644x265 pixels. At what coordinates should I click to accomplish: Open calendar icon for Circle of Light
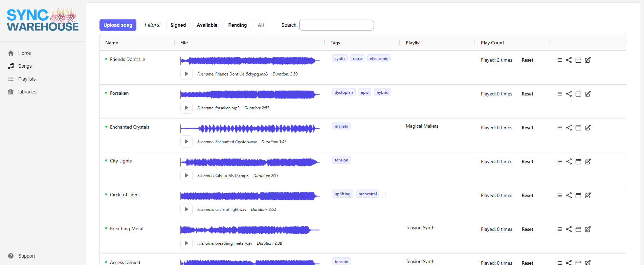click(578, 195)
